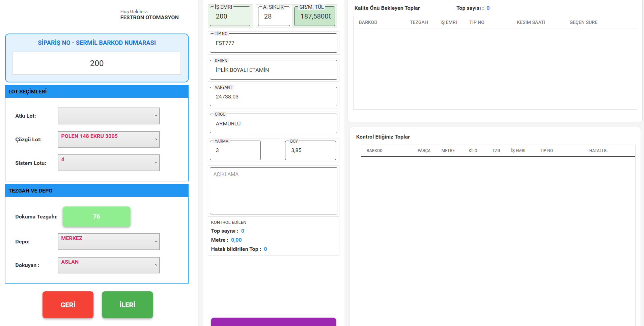
Task: Click the İş Emri field
Action: click(230, 17)
